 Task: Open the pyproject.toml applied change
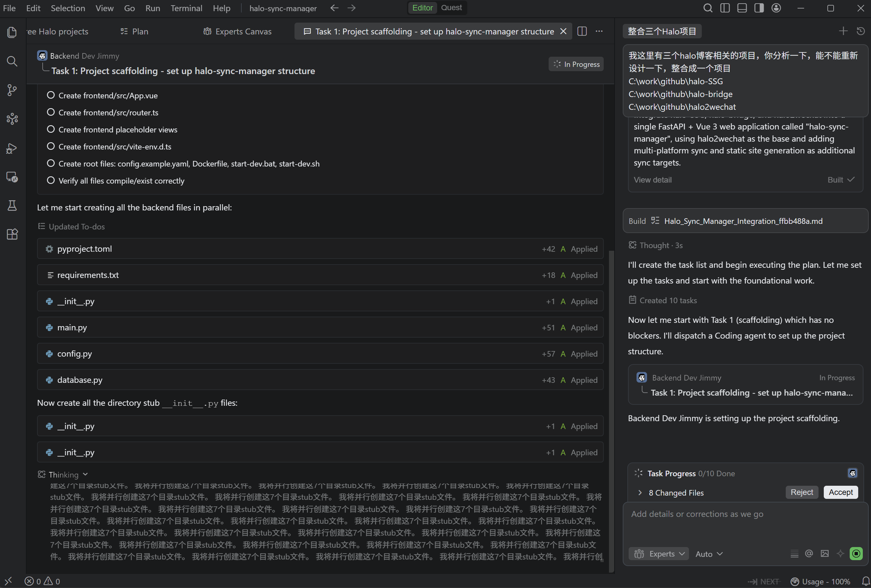click(x=320, y=249)
